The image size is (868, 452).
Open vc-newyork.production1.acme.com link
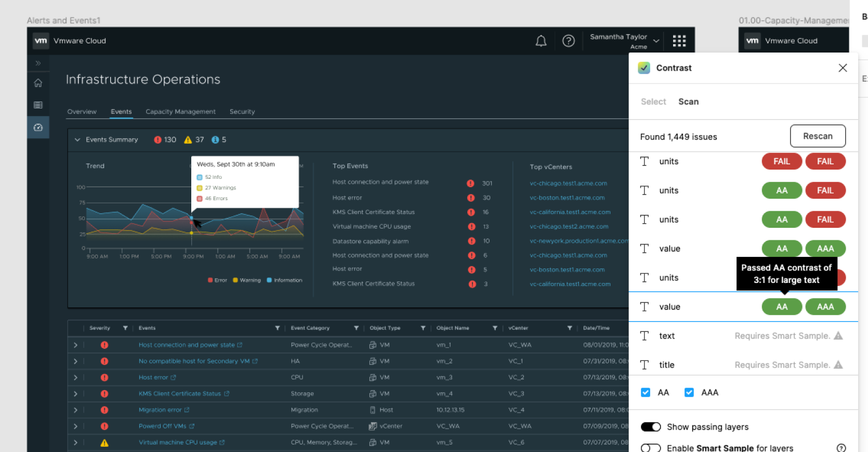pyautogui.click(x=579, y=241)
